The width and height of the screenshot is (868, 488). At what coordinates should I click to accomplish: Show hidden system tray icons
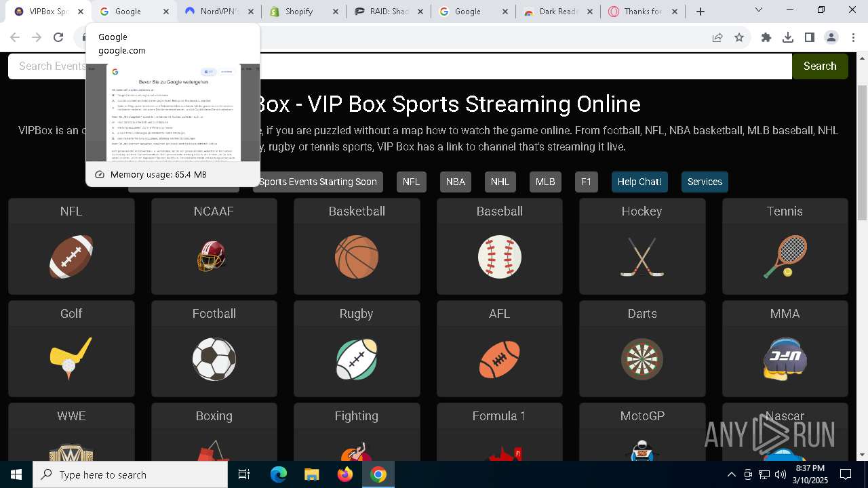(x=731, y=474)
